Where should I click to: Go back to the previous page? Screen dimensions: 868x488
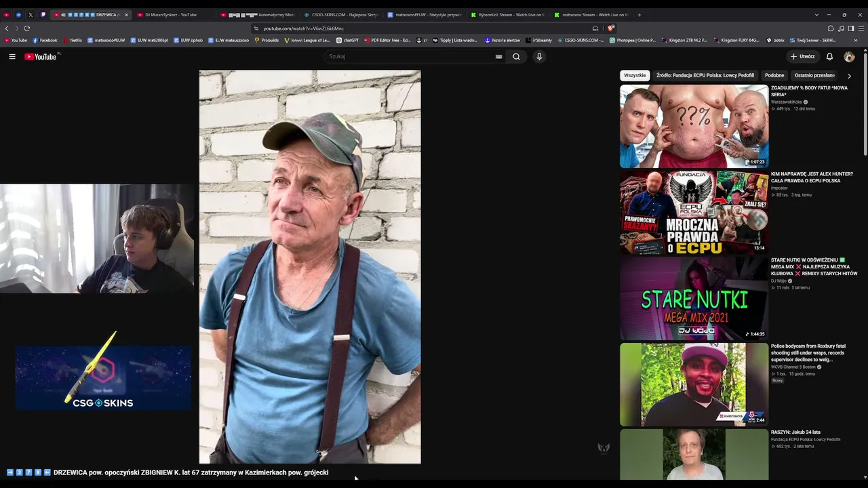click(x=7, y=28)
